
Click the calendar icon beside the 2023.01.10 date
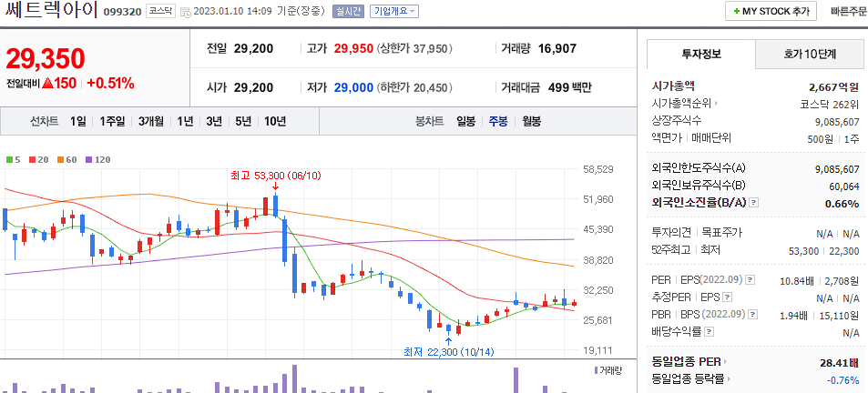[185, 11]
